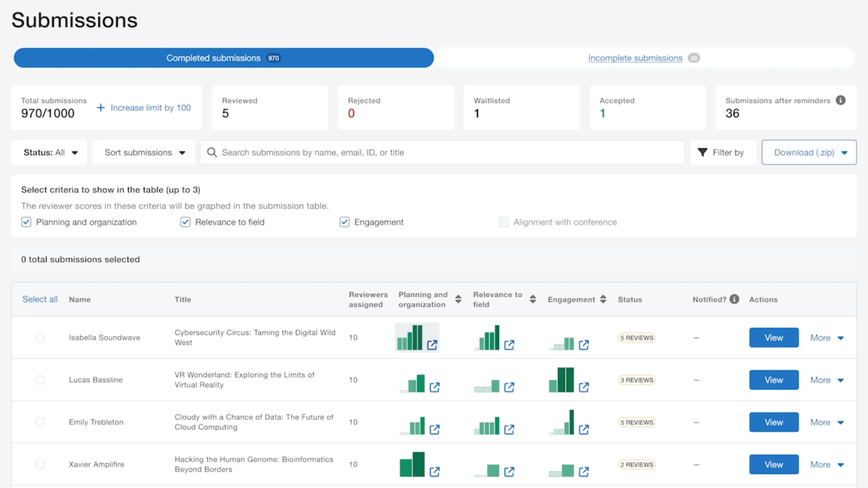Open Engagement chart popout for Emily Trebleton
The width and height of the screenshot is (868, 488).
point(584,429)
